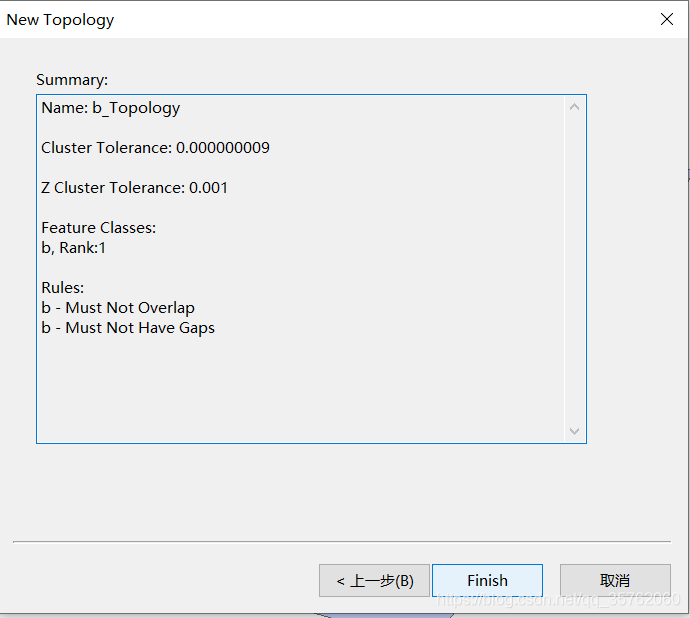
Task: Cancel the wizard with 取消 button
Action: click(615, 580)
